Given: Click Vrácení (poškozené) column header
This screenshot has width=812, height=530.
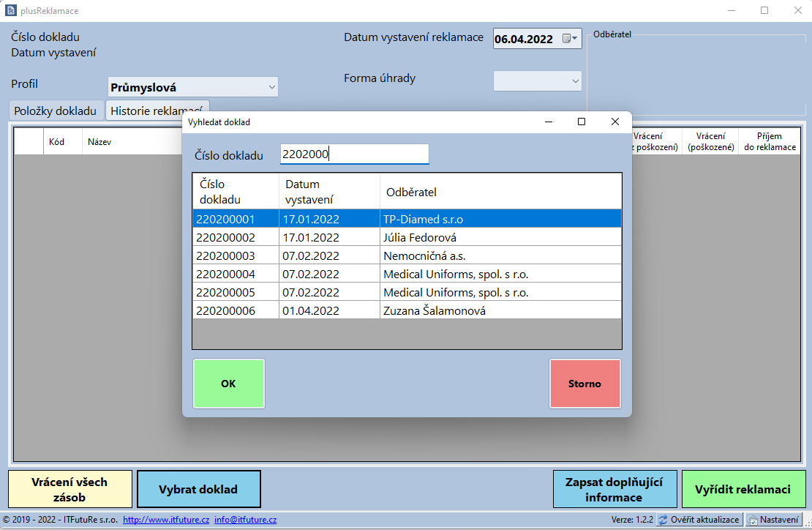Looking at the screenshot, I should pos(710,141).
